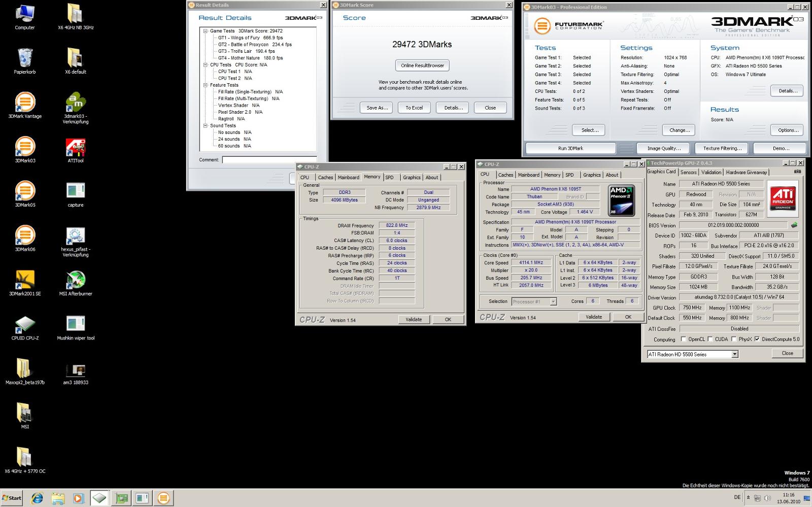
Task: Show hidden system tray icons arrow
Action: (748, 498)
